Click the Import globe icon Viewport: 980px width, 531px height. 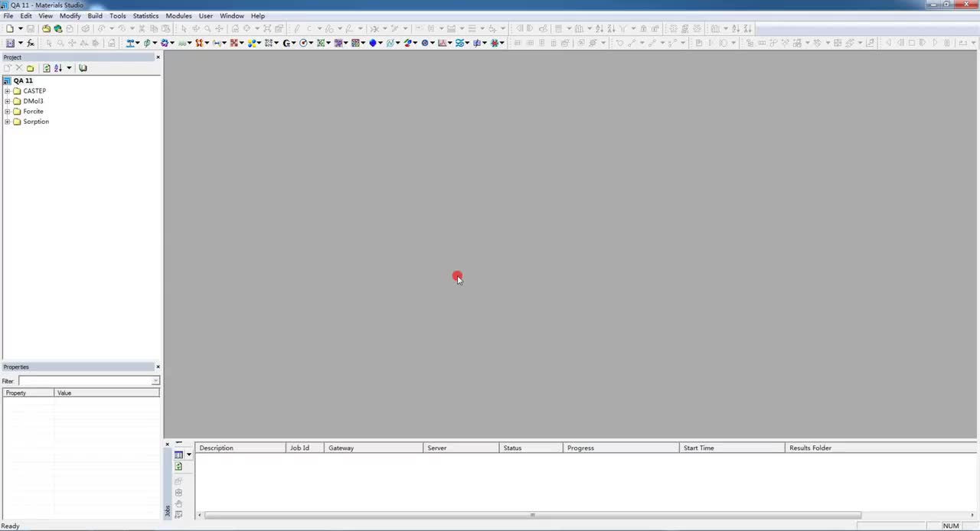(x=57, y=28)
